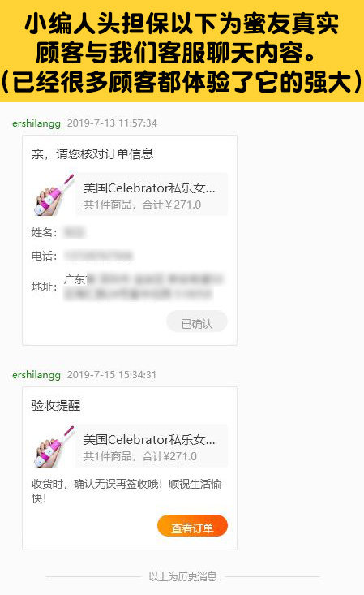Screen dimensions: 364x595
Task: Click price summary 合计￥271.0 in first card
Action: click(172, 205)
